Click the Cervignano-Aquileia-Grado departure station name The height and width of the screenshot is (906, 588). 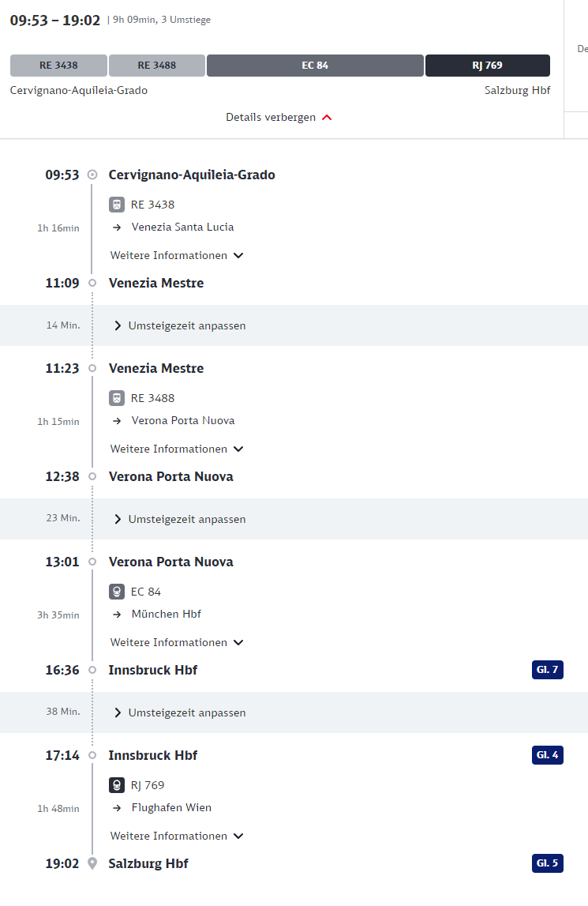tap(192, 175)
